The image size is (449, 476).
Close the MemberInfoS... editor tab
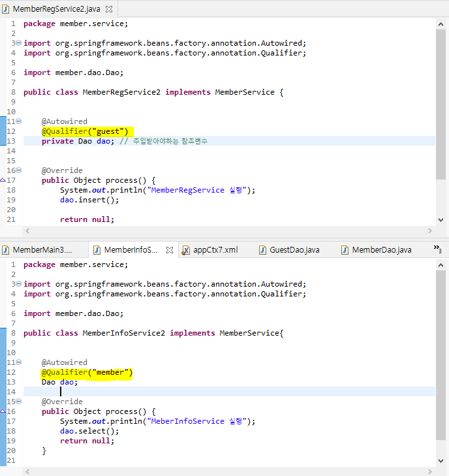coord(170,250)
